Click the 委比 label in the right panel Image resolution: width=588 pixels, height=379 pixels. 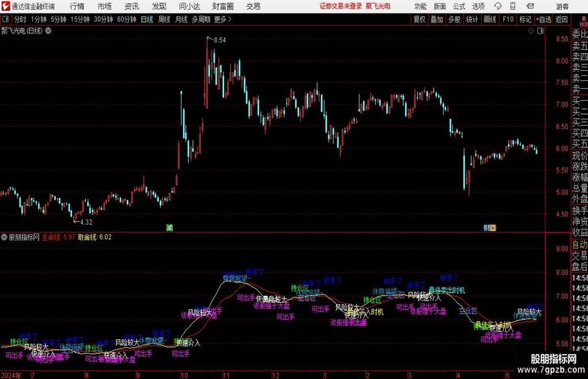click(x=580, y=34)
